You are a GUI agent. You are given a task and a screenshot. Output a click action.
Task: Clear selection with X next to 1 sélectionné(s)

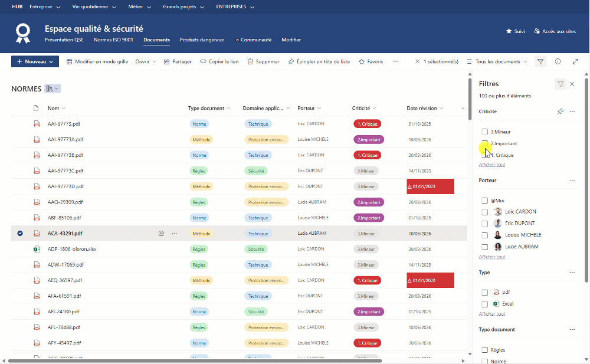(x=417, y=61)
